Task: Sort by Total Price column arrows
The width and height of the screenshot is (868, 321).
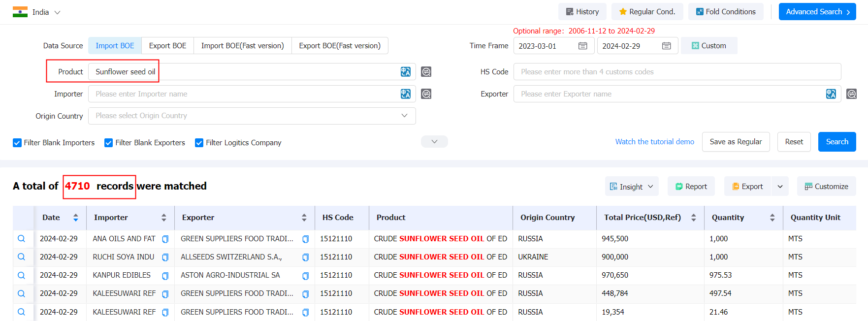Action: coord(693,218)
